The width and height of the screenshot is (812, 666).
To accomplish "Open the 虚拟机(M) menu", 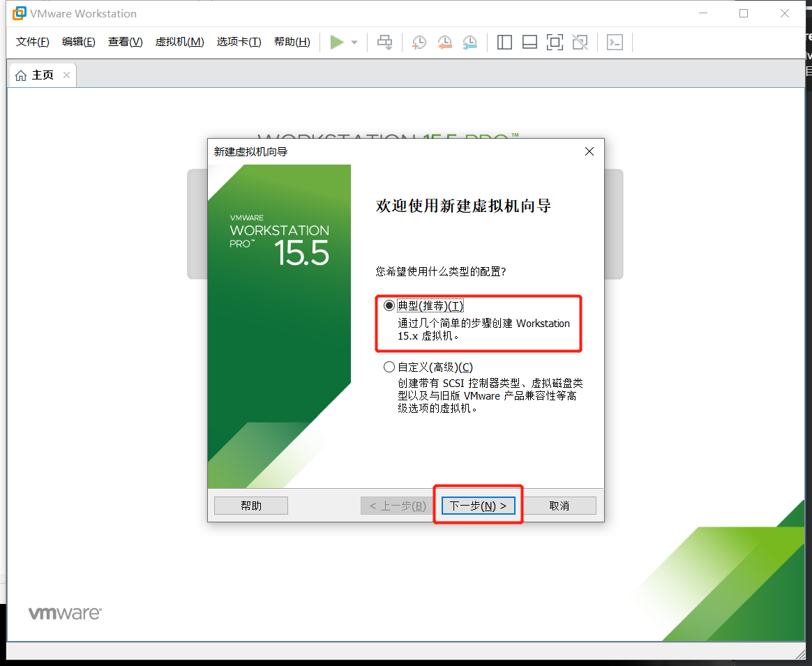I will (180, 42).
